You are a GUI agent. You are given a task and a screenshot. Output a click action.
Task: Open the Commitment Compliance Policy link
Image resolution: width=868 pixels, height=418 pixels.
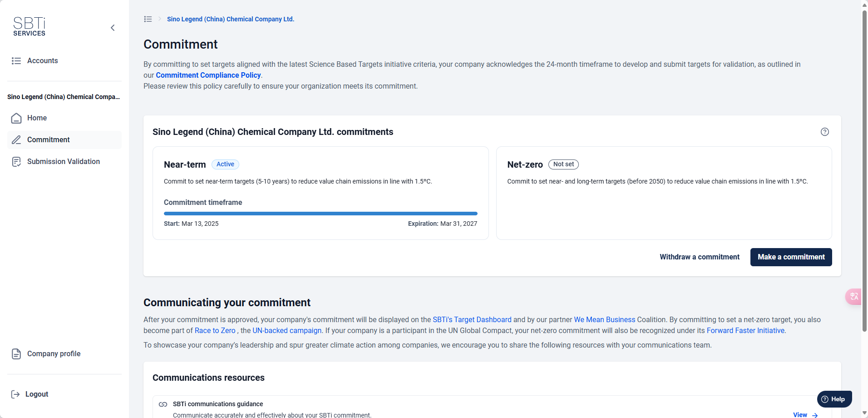[208, 75]
